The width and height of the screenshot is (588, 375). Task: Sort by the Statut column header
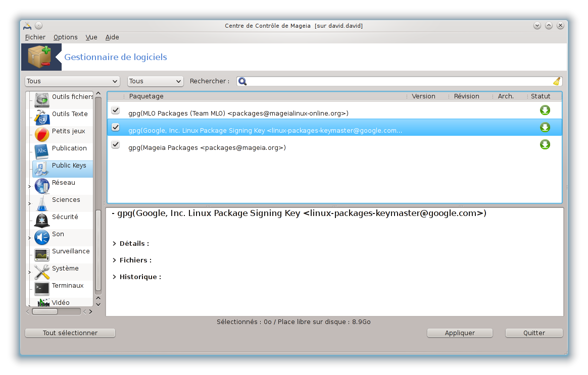point(541,96)
